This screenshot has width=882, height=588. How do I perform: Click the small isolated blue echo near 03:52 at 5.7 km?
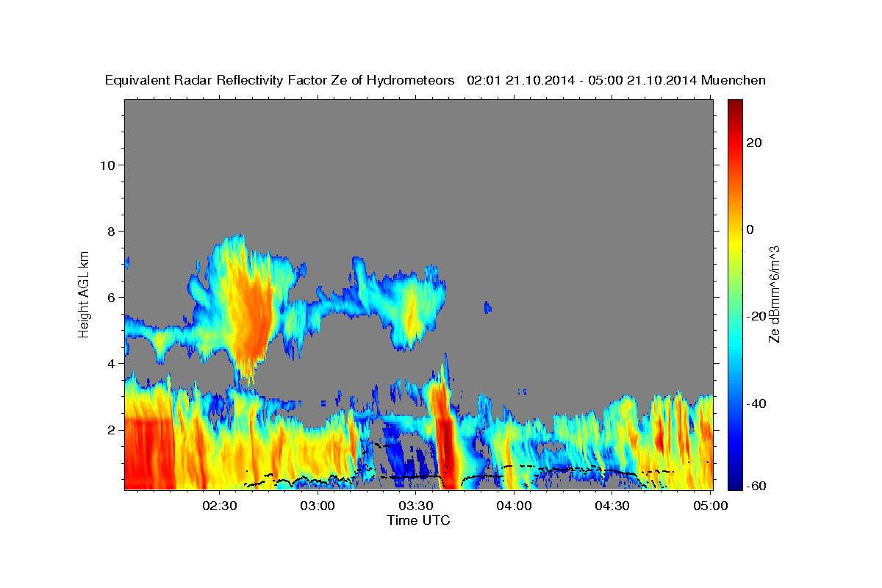[488, 307]
